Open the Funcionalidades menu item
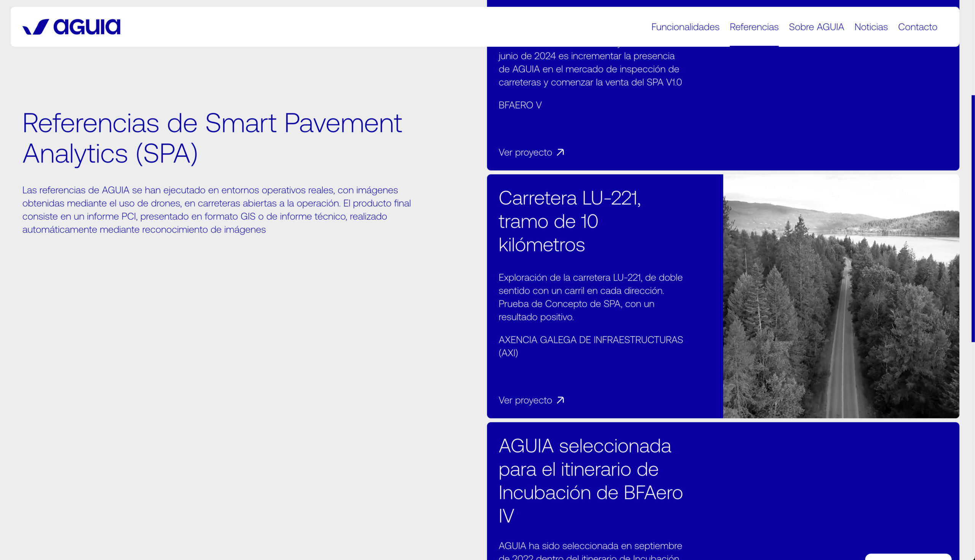The width and height of the screenshot is (975, 560). click(x=685, y=27)
